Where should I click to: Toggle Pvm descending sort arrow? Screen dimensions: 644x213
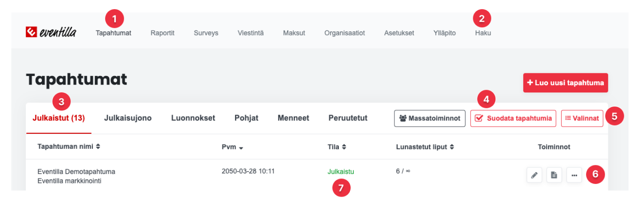[x=241, y=147]
